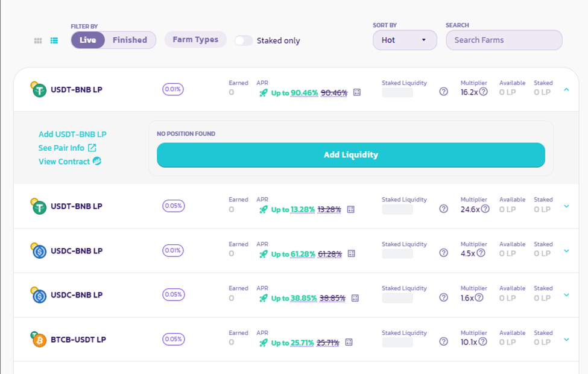Click 'Up to 13.28%' APR text
Image resolution: width=588 pixels, height=374 pixels.
293,209
